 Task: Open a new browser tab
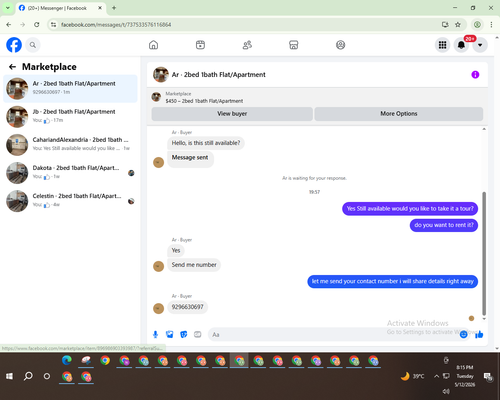tap(114, 8)
